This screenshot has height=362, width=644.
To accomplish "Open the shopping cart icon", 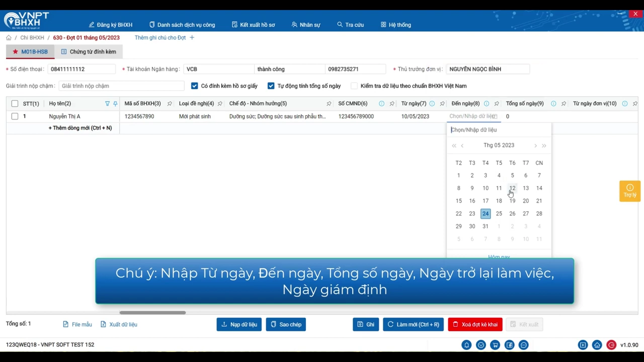I will tap(496, 345).
